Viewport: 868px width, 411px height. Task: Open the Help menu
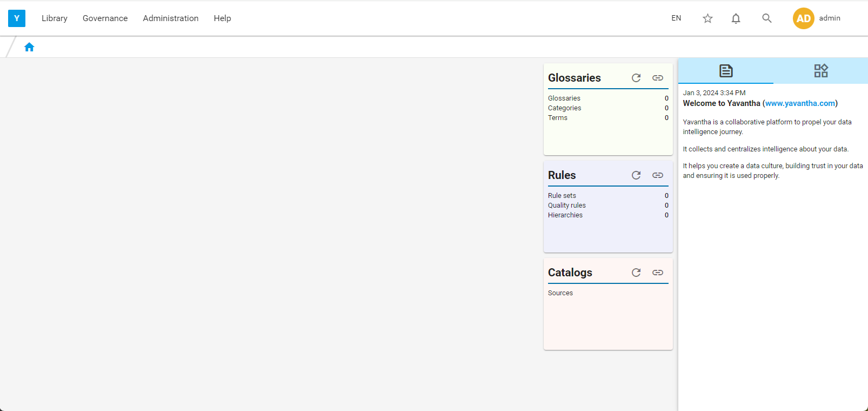point(222,18)
